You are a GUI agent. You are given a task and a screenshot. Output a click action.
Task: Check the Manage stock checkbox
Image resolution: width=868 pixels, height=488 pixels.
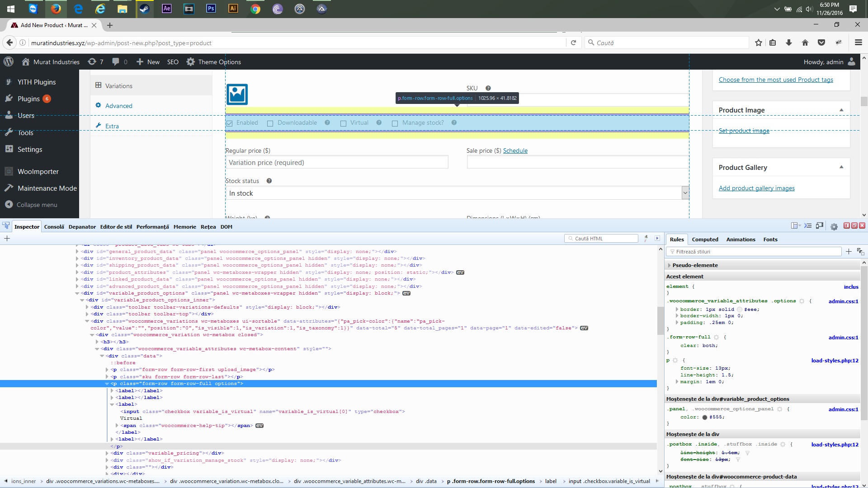395,123
